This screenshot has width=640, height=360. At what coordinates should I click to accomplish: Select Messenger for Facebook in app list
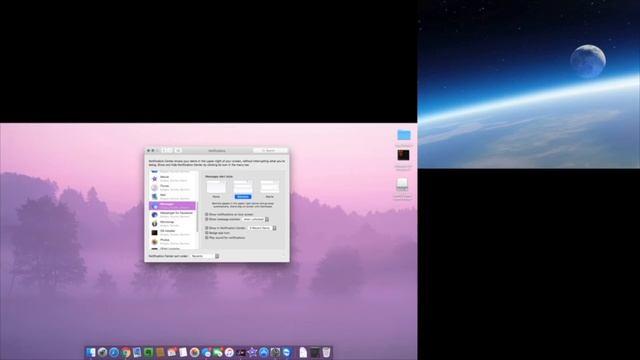[x=173, y=215]
